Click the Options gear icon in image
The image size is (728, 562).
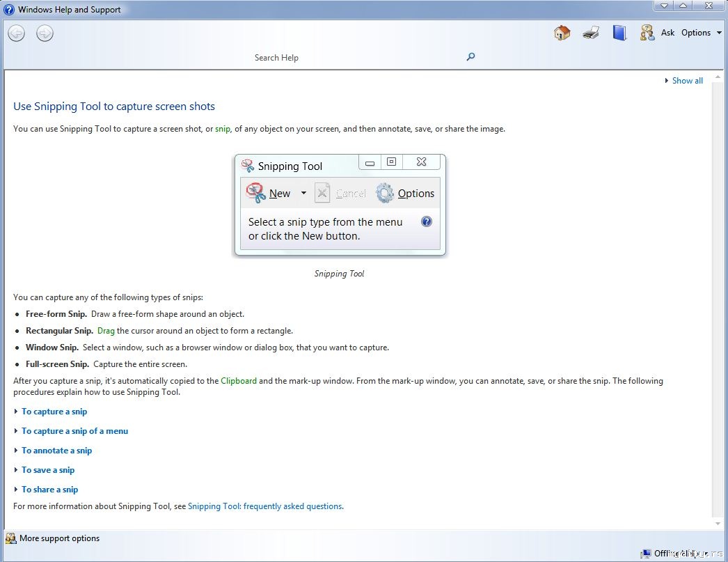pos(384,193)
